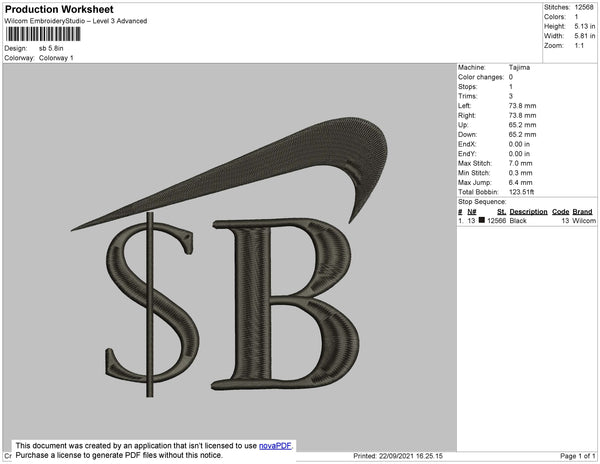Select the Down value '65.2 mm'

[x=522, y=135]
